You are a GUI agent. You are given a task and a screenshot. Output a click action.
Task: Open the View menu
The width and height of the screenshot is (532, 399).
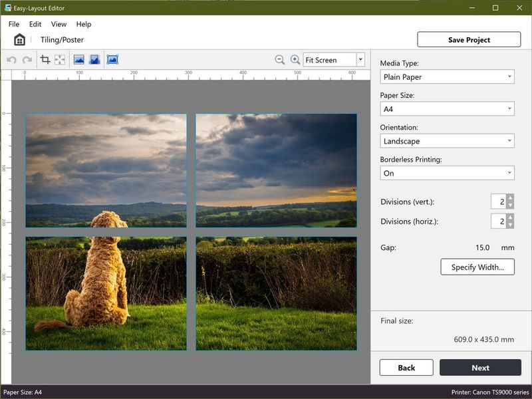tap(59, 24)
